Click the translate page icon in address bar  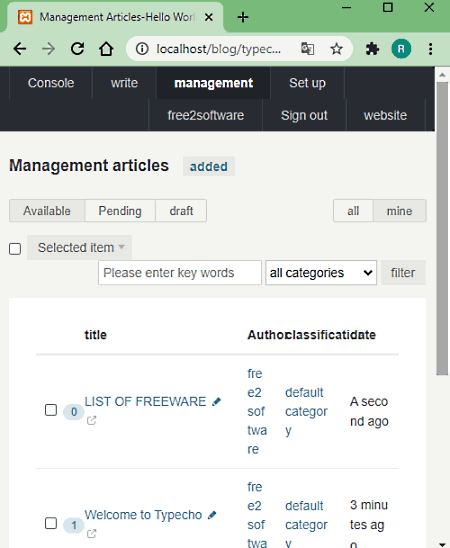pyautogui.click(x=307, y=49)
